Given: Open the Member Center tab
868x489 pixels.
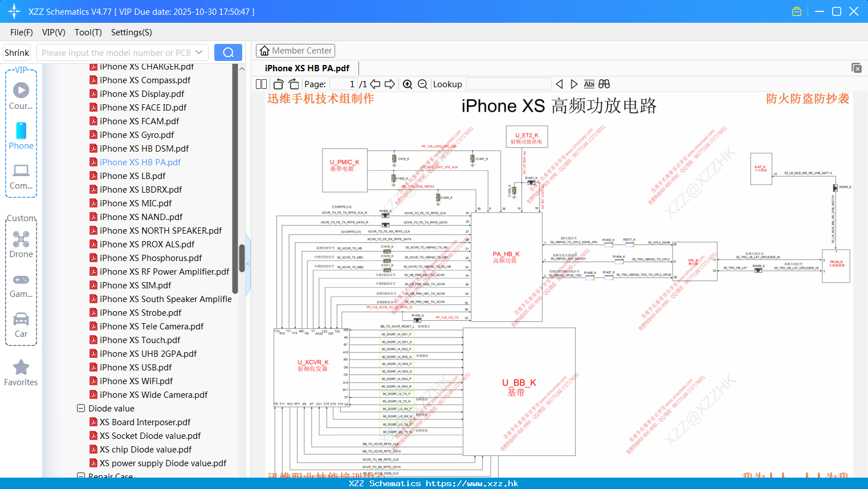Looking at the screenshot, I should click(x=295, y=51).
